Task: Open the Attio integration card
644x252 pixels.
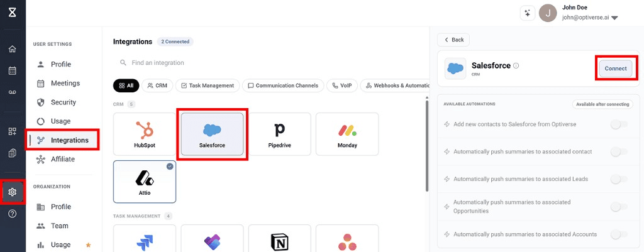Action: pyautogui.click(x=145, y=182)
